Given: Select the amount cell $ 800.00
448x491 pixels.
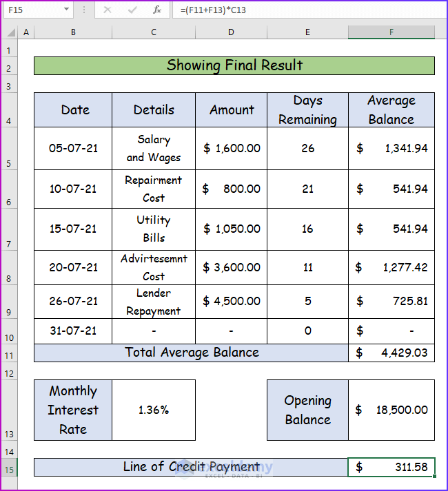Looking at the screenshot, I should coord(231,189).
